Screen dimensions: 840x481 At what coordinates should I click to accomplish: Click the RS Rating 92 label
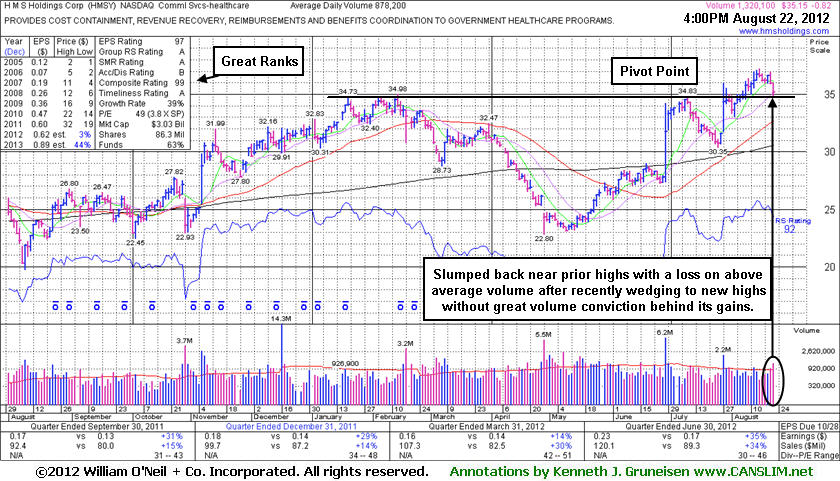(793, 226)
